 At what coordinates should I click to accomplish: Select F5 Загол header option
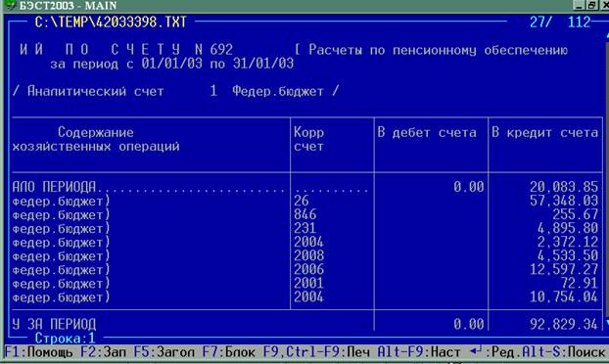164,352
